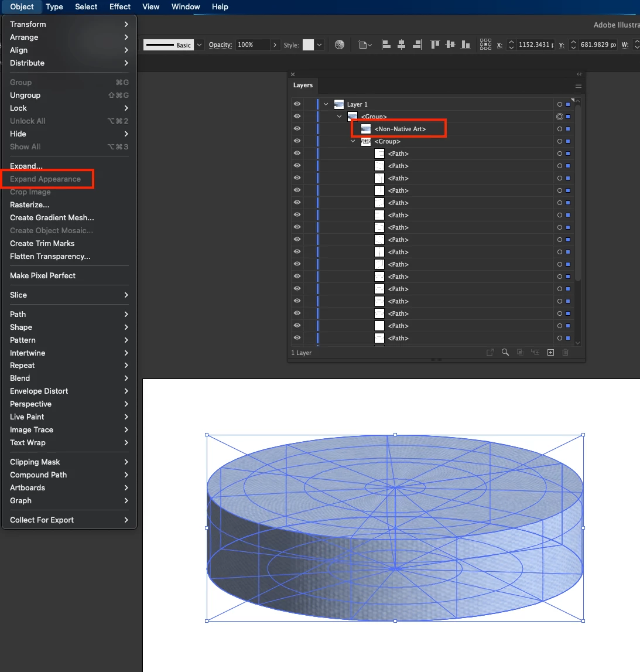Open the Basic stroke profile dropdown

click(x=199, y=45)
